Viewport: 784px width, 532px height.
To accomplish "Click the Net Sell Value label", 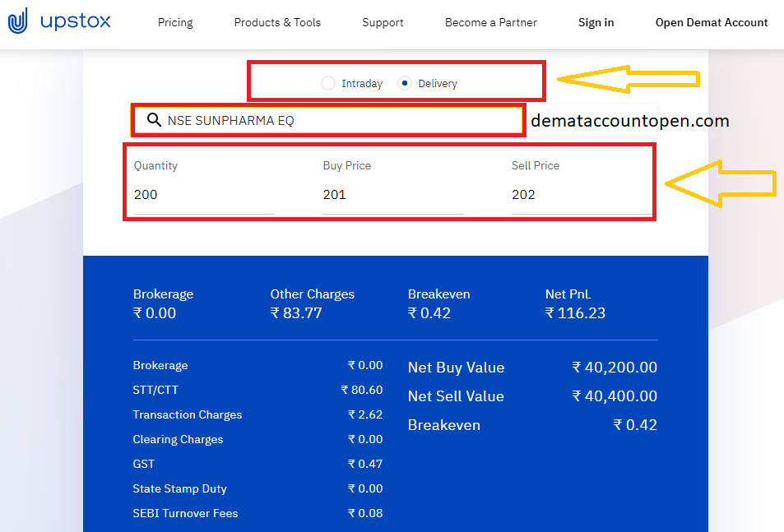I will (x=456, y=396).
